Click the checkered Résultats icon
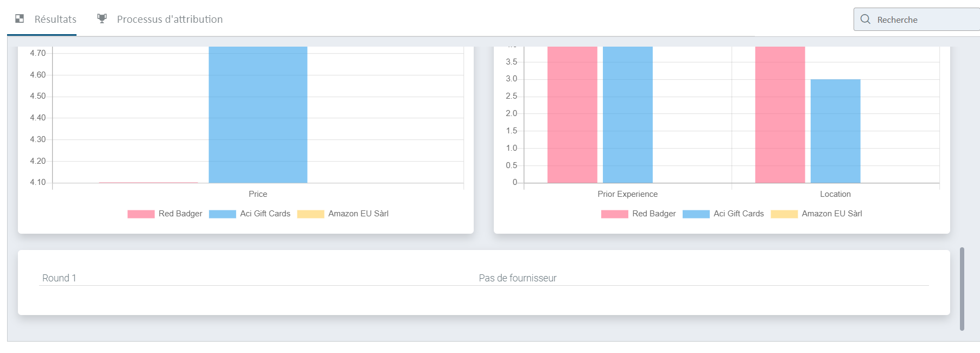This screenshot has height=353, width=980. (20, 19)
